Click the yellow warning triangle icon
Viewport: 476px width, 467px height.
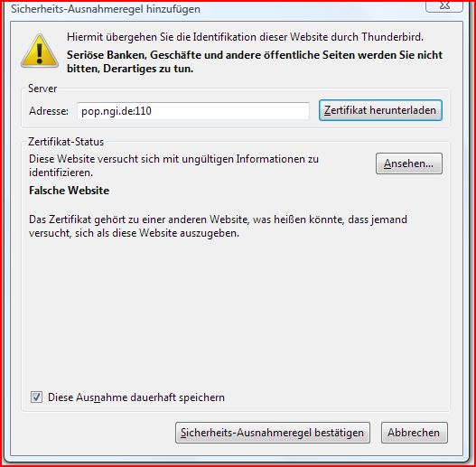40,51
